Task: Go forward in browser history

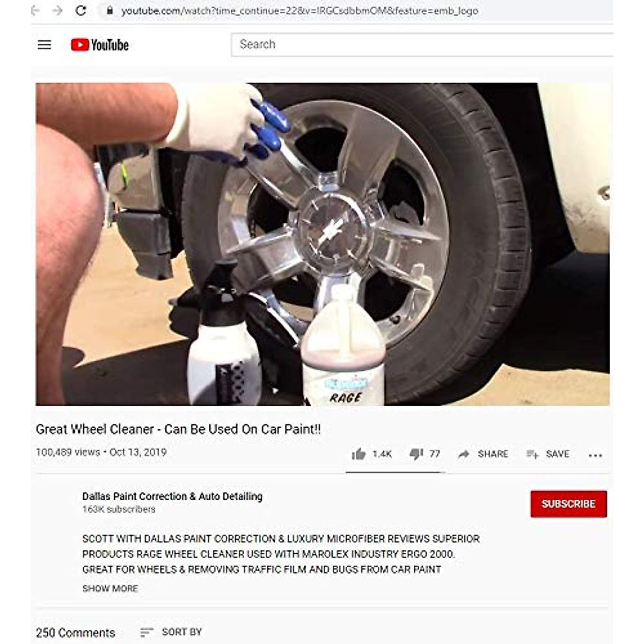Action: 57,10
